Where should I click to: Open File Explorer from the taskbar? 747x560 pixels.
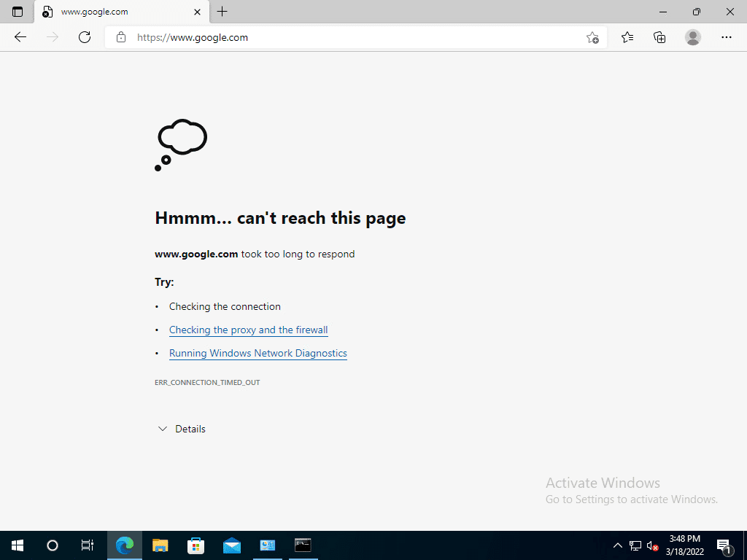click(x=160, y=545)
